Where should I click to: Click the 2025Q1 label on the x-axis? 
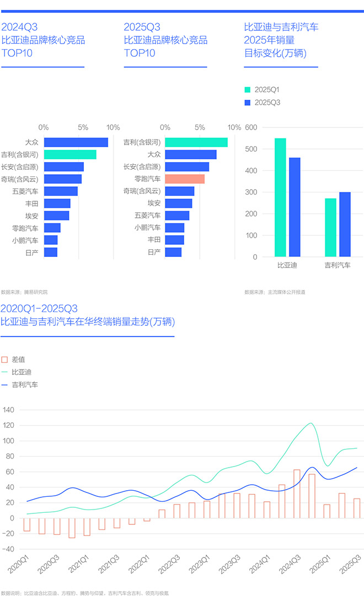(320, 564)
